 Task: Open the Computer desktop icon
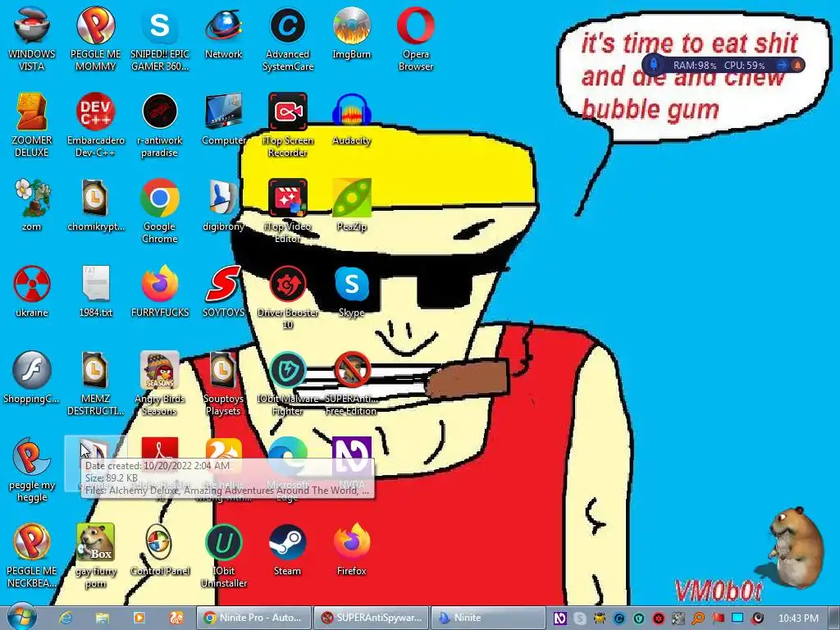point(223,120)
